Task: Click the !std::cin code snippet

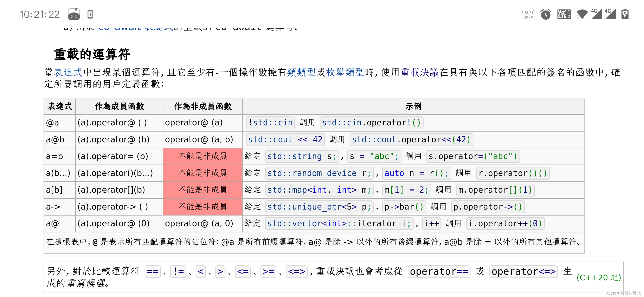Action: coord(270,123)
